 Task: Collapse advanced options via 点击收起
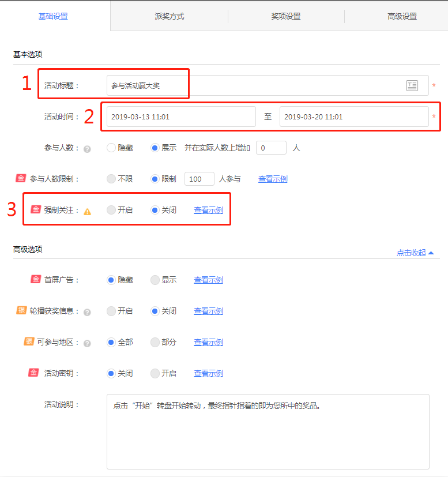point(415,253)
